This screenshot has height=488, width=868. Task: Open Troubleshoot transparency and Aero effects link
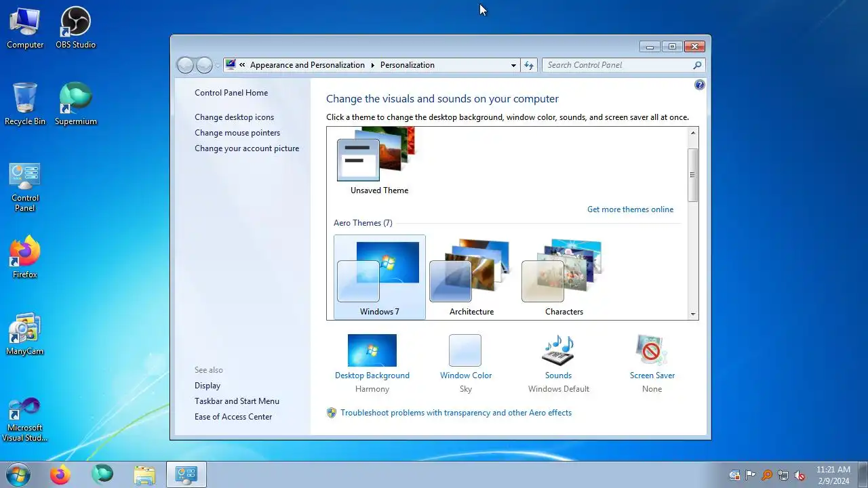(x=456, y=413)
